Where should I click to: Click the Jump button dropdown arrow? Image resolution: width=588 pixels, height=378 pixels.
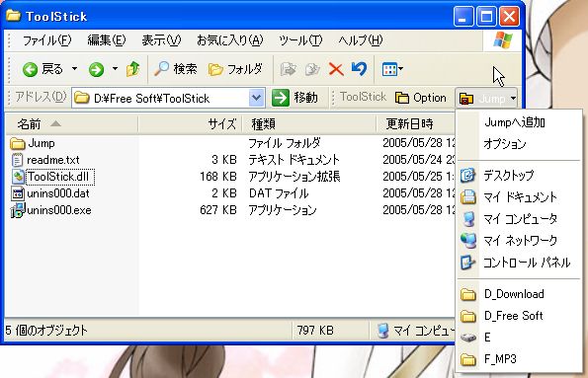click(513, 99)
